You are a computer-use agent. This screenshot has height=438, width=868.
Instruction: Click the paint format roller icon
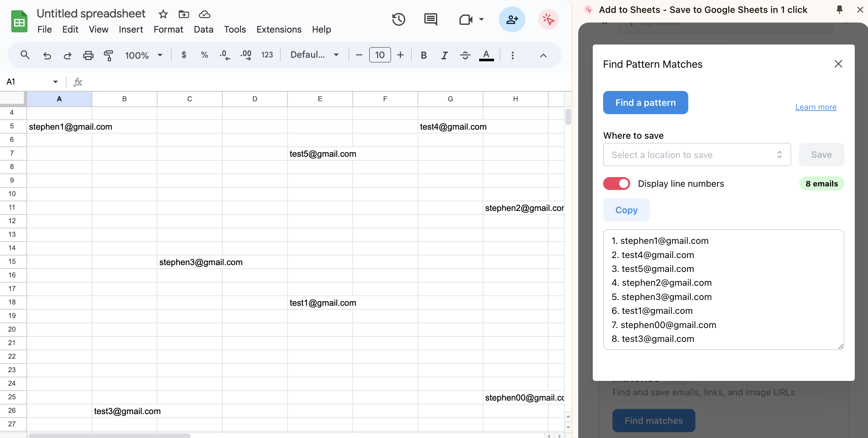tap(108, 55)
